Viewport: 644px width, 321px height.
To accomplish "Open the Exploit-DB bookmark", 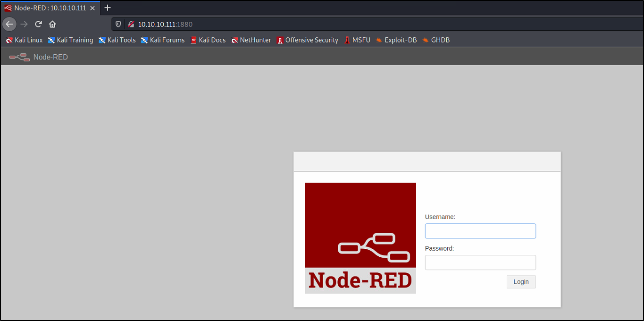I will [x=396, y=40].
